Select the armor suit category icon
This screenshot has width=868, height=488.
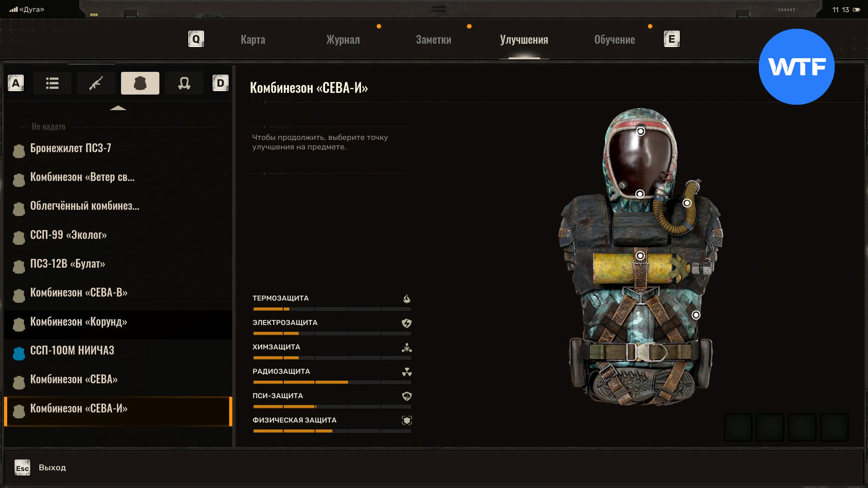[x=140, y=83]
